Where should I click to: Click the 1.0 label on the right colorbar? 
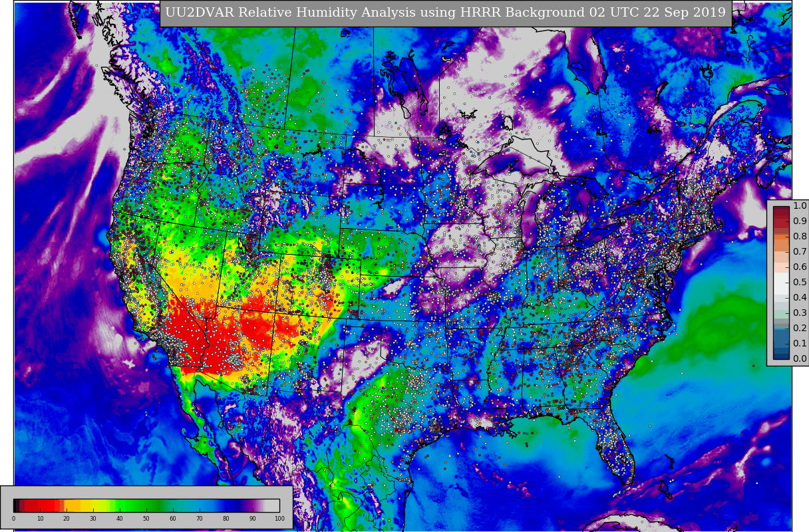(800, 205)
